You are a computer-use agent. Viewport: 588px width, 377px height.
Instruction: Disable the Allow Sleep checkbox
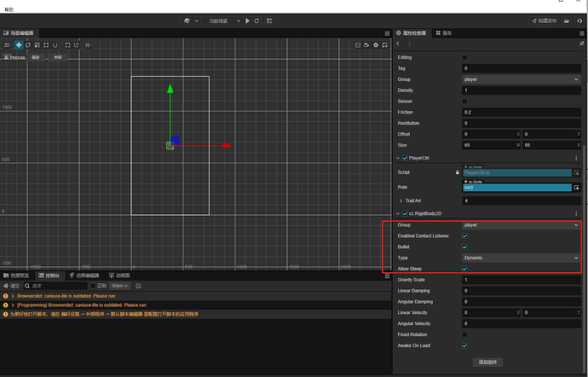tap(464, 269)
